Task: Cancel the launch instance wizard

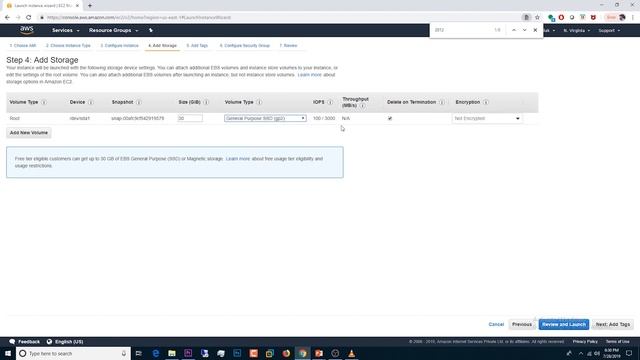Action: pyautogui.click(x=496, y=324)
